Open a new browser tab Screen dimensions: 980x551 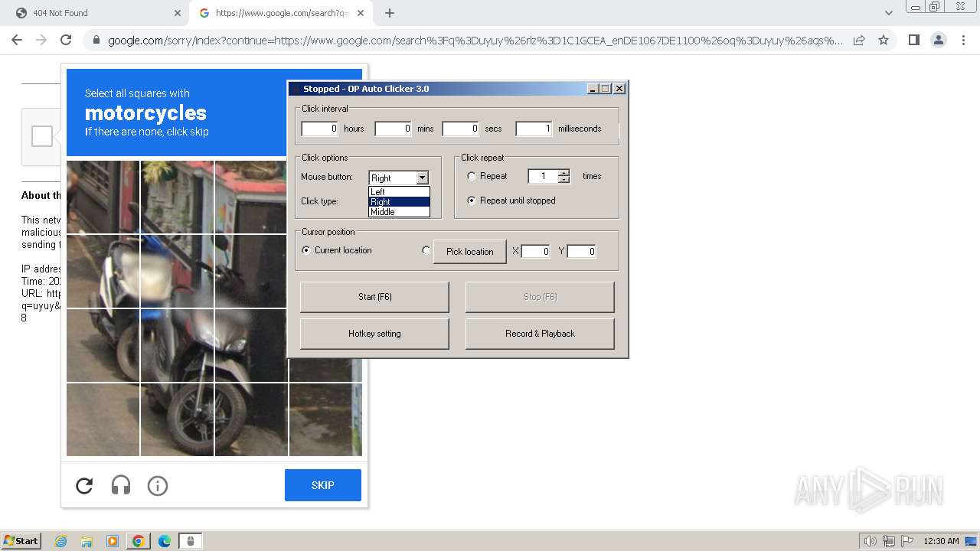[390, 13]
